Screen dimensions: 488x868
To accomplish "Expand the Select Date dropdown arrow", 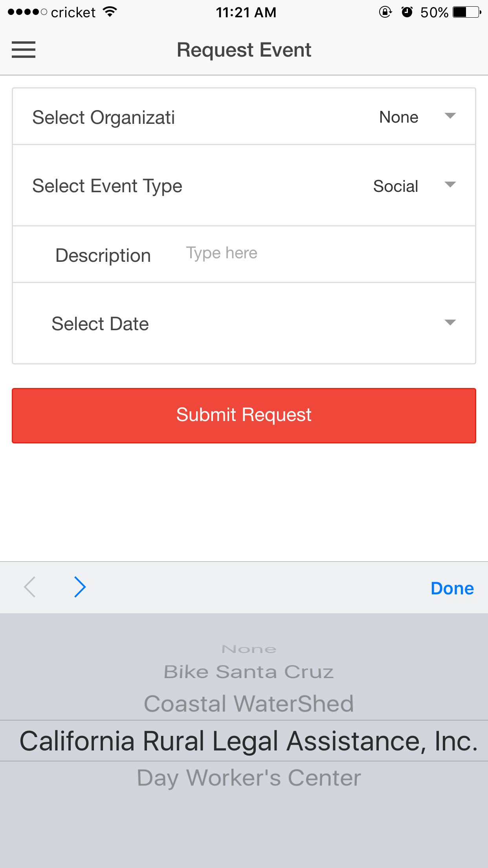I will 450,323.
